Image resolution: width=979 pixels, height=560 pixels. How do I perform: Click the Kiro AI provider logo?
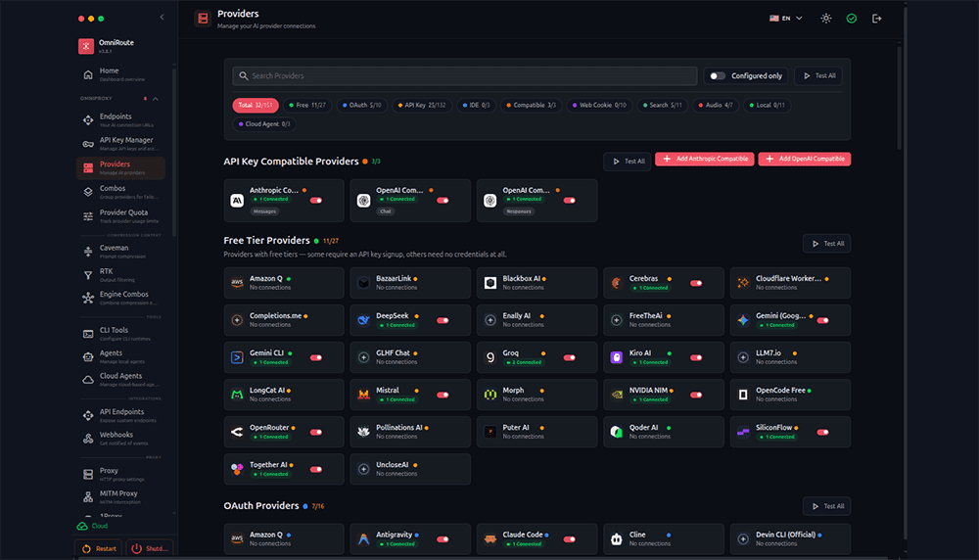[616, 357]
